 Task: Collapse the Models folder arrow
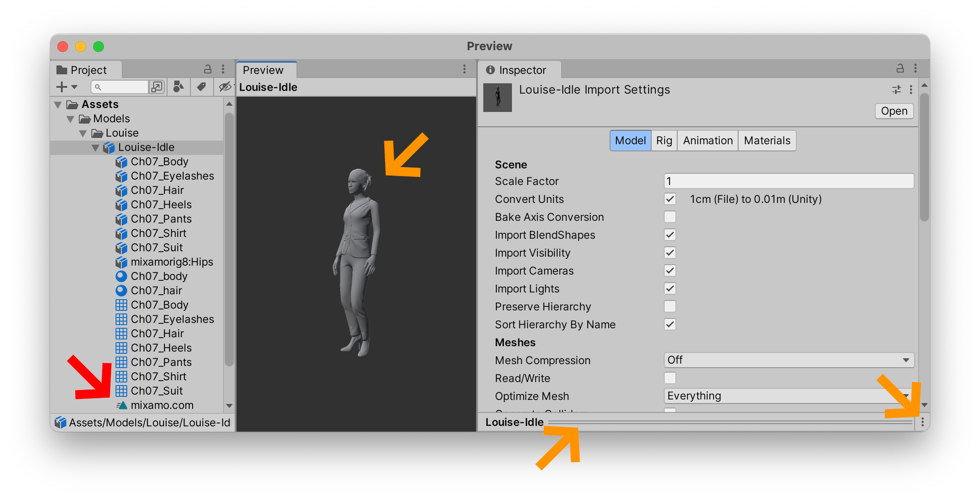[70, 119]
